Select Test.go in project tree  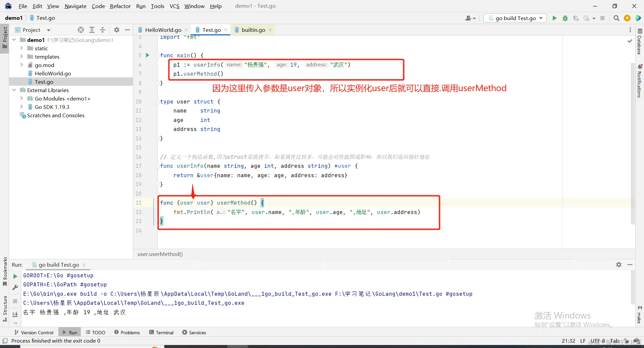pyautogui.click(x=44, y=82)
